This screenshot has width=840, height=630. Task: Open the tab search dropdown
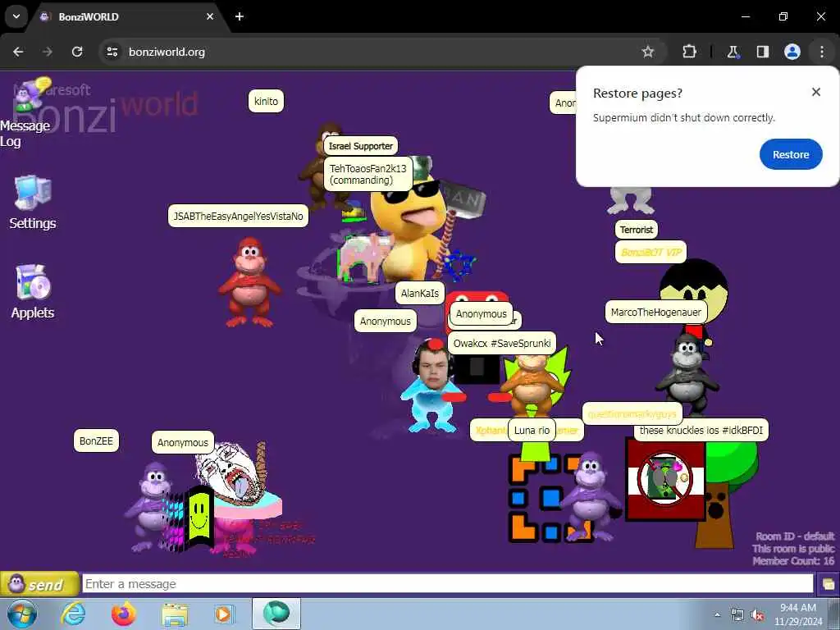16,16
